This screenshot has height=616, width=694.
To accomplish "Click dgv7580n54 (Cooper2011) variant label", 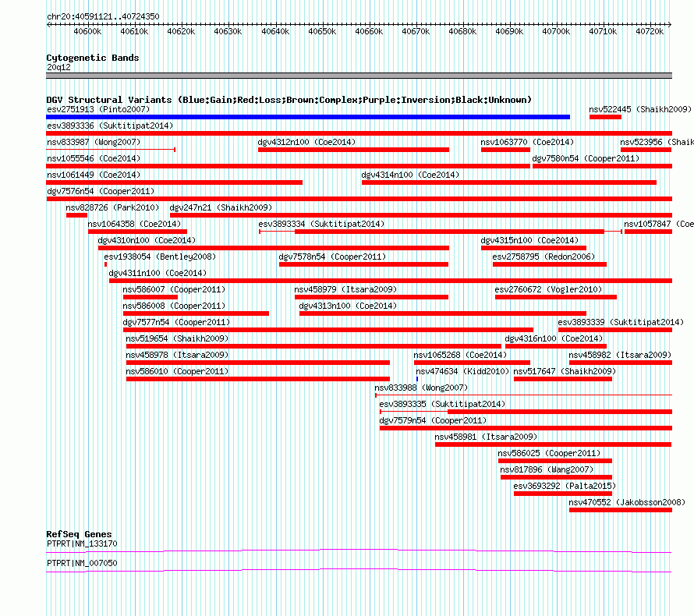I will pyautogui.click(x=586, y=158).
